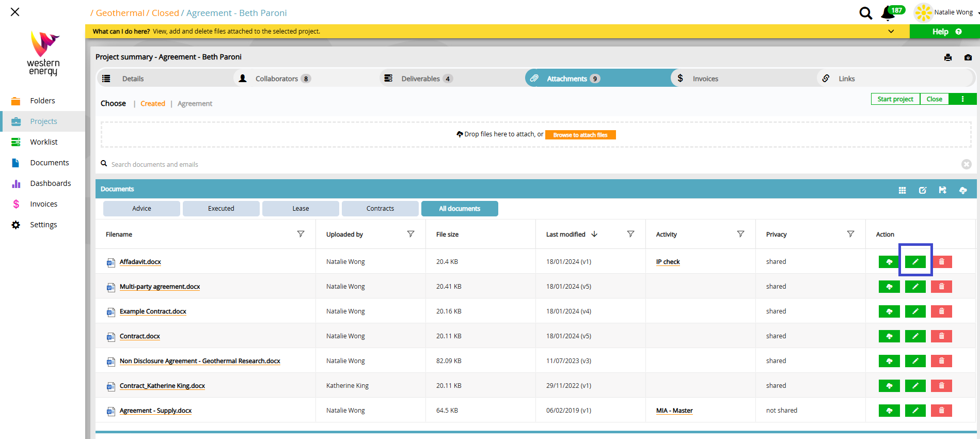Image resolution: width=980 pixels, height=439 pixels.
Task: Open the Privacy column filter
Action: coord(850,234)
